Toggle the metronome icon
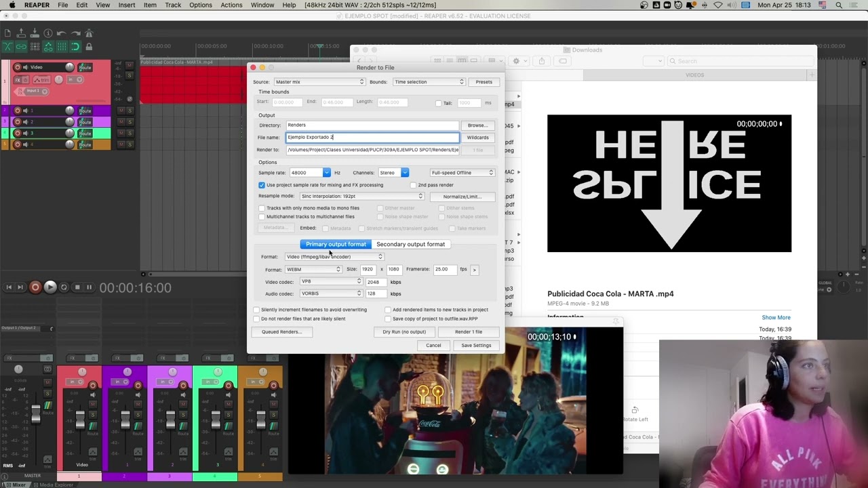Viewport: 868px width, 488px height. point(89,33)
